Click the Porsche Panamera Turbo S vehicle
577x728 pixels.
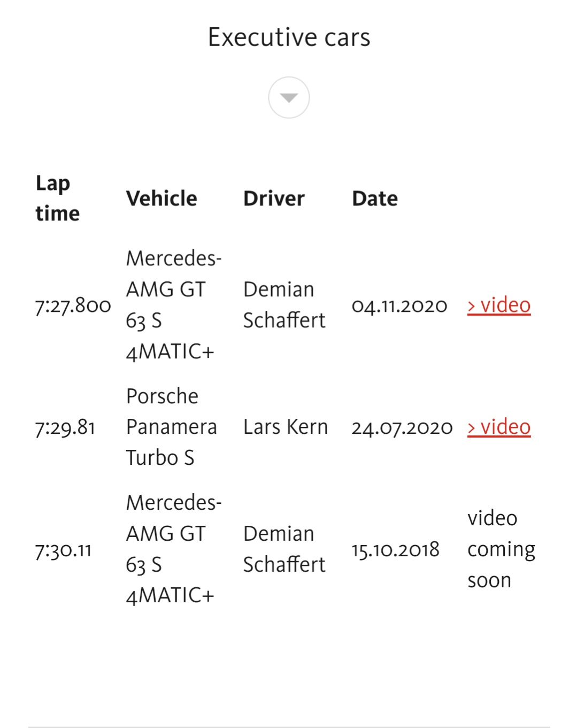171,427
